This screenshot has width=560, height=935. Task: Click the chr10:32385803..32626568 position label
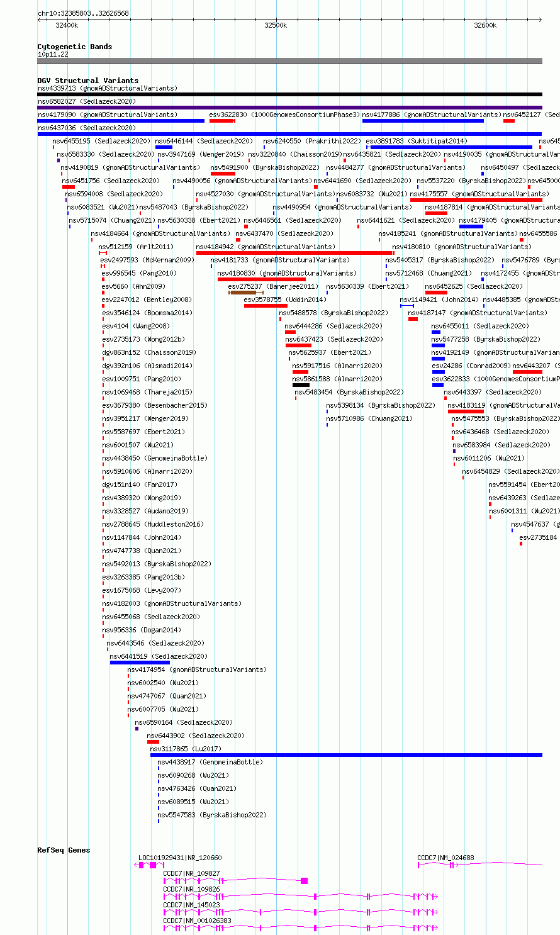pyautogui.click(x=83, y=13)
